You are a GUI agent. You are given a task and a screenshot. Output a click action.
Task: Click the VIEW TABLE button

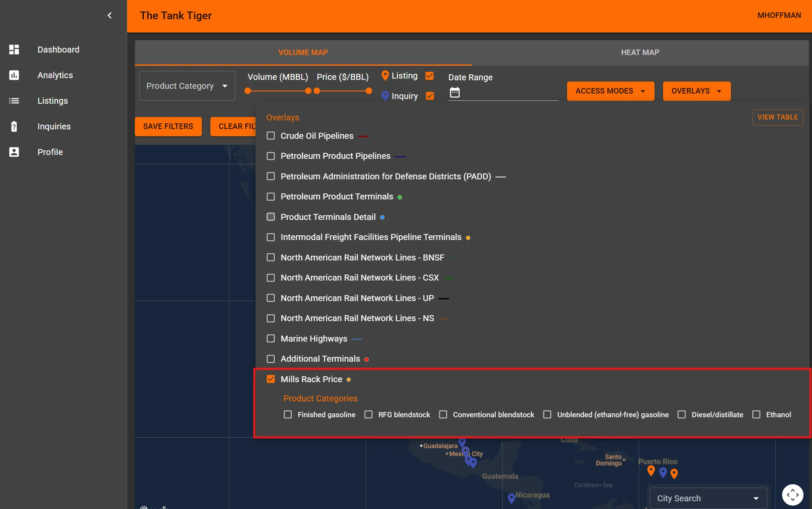coord(777,117)
